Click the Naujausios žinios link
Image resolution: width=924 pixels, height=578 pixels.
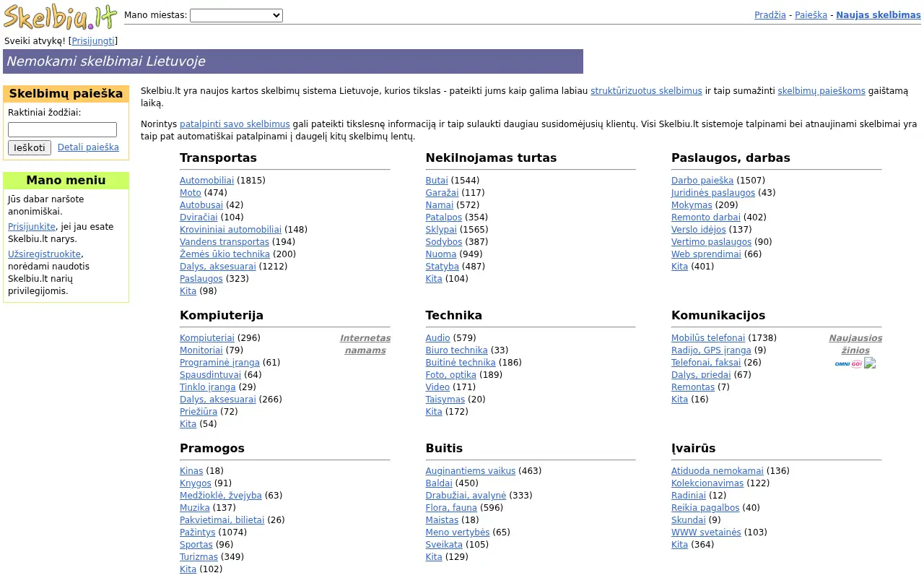tap(855, 344)
